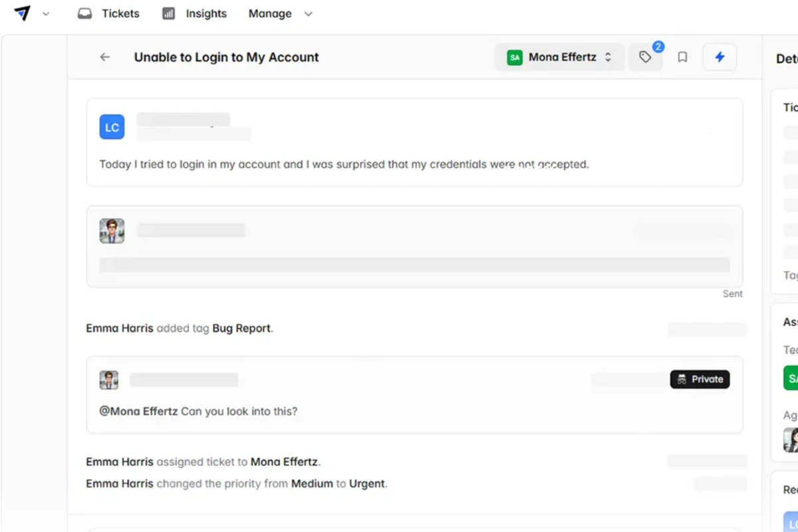The height and width of the screenshot is (532, 798).
Task: Click the @Mona Effertz mention
Action: [x=138, y=411]
